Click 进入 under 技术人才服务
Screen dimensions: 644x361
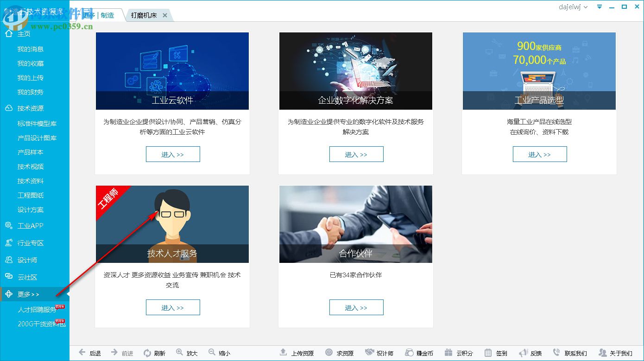(172, 307)
